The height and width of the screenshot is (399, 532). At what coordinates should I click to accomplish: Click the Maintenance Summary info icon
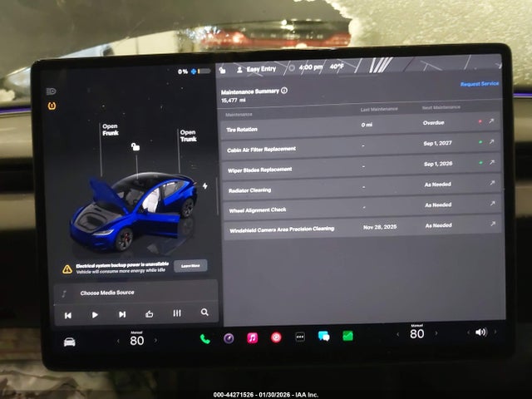tap(284, 91)
